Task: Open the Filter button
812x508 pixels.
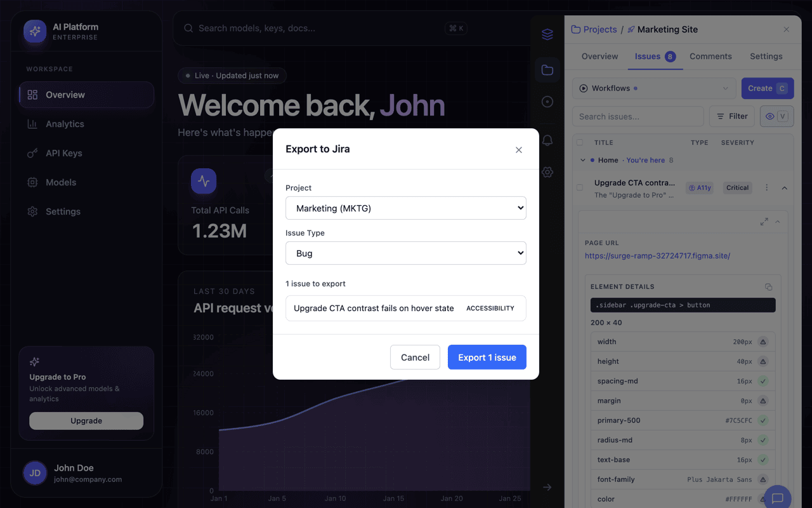Action: [731, 116]
